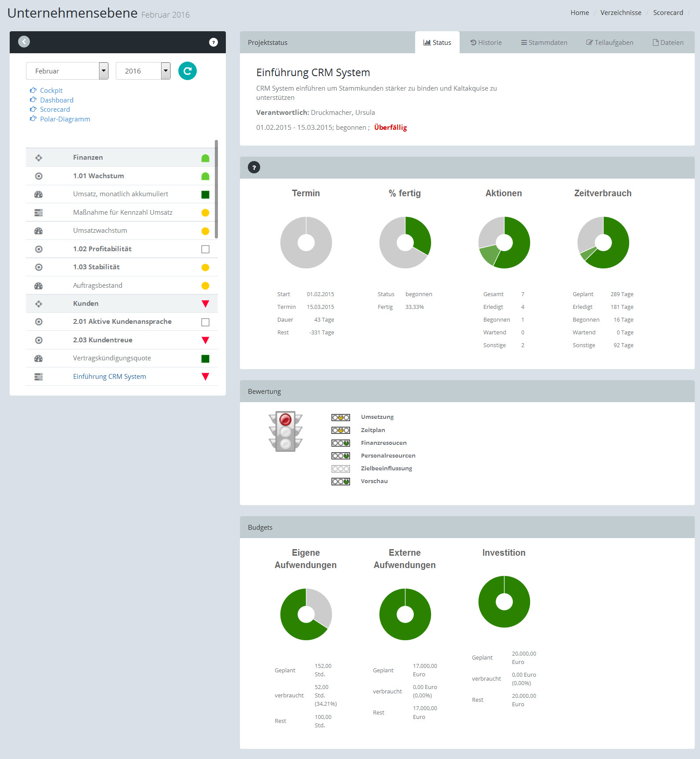This screenshot has width=700, height=759.
Task: Click the gauge icon beside Umsatzwachstum
Action: pos(39,231)
